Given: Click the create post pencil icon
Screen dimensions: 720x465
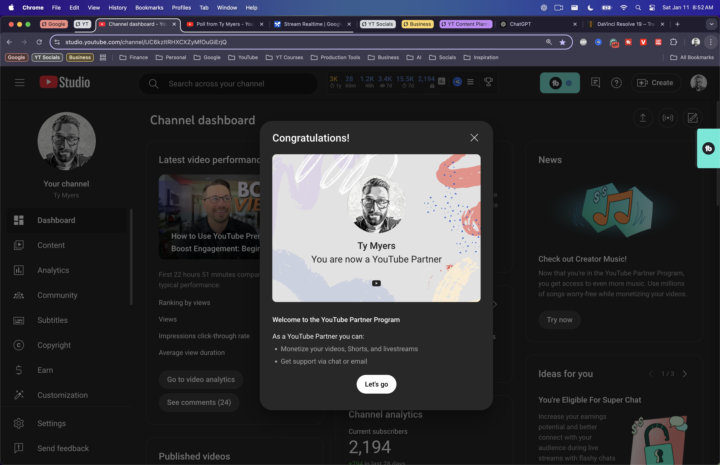Looking at the screenshot, I should coord(692,118).
